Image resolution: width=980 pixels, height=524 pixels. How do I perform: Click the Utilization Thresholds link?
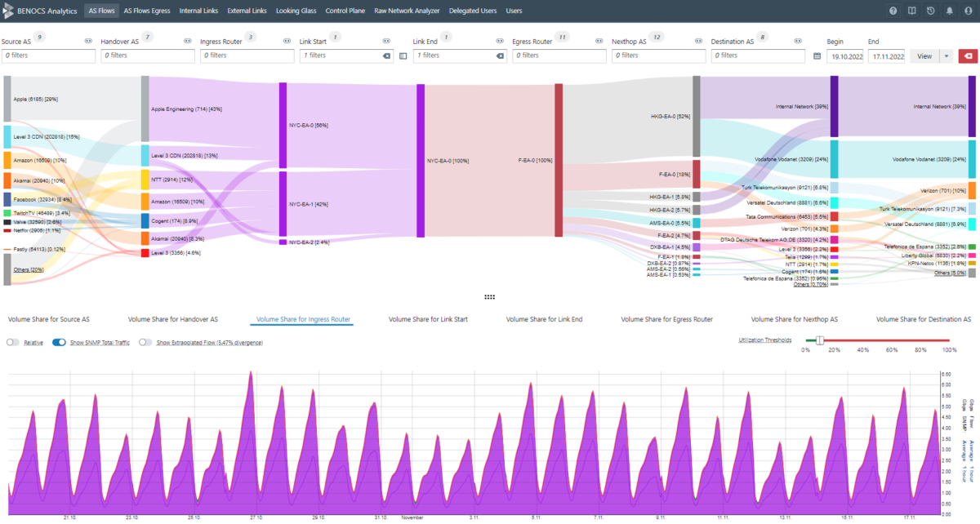pyautogui.click(x=765, y=339)
